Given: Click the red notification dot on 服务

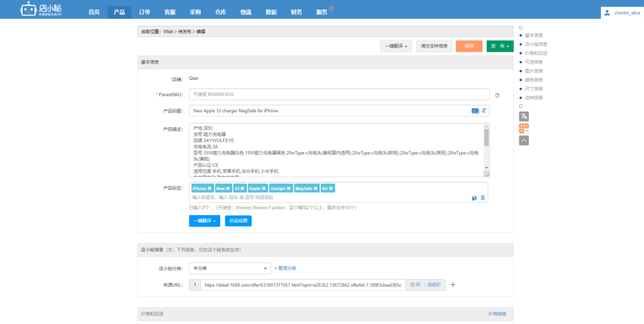Looking at the screenshot, I should (x=332, y=8).
